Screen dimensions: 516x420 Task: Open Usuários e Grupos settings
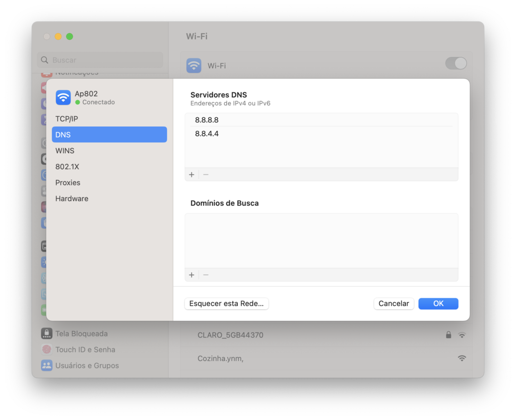coord(87,366)
